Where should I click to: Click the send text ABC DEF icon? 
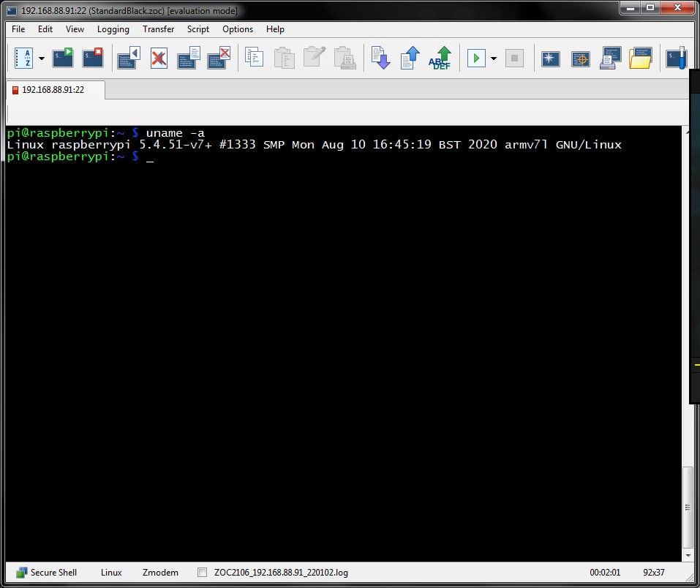click(440, 58)
